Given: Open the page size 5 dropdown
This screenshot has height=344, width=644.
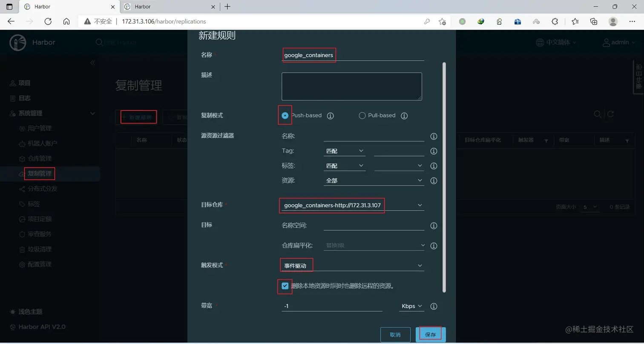Looking at the screenshot, I should pos(590,207).
